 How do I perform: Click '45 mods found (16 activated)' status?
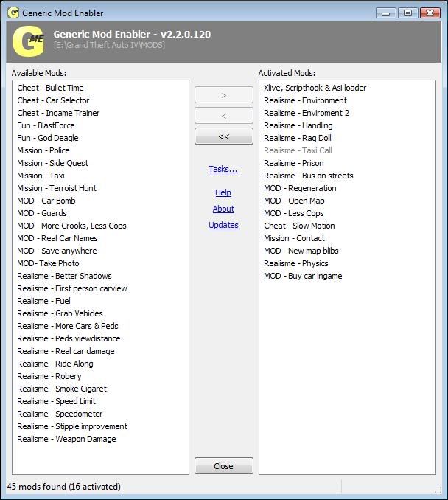coord(63,487)
